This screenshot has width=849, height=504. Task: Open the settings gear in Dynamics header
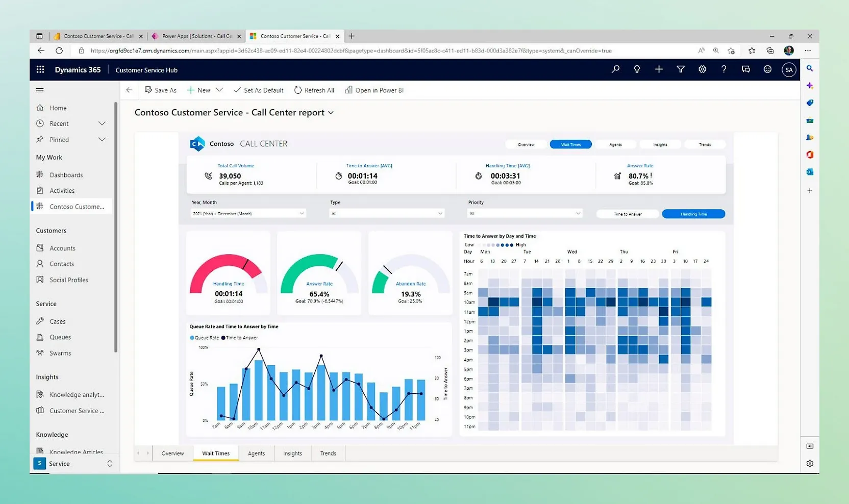(x=702, y=69)
